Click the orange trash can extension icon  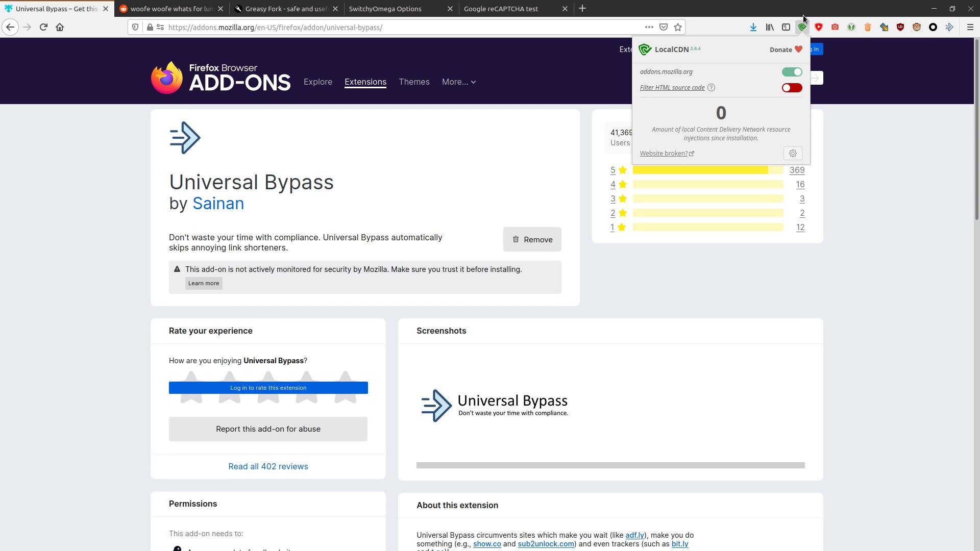(868, 27)
